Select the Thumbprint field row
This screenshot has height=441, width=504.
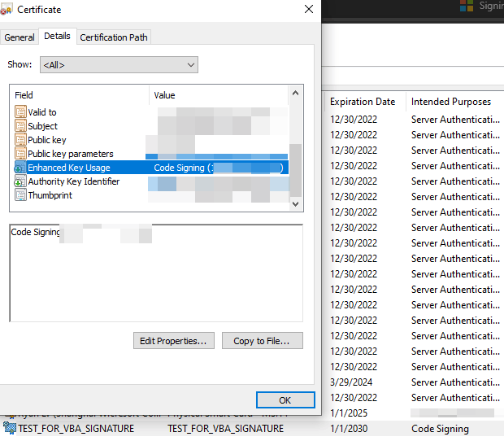(x=151, y=195)
